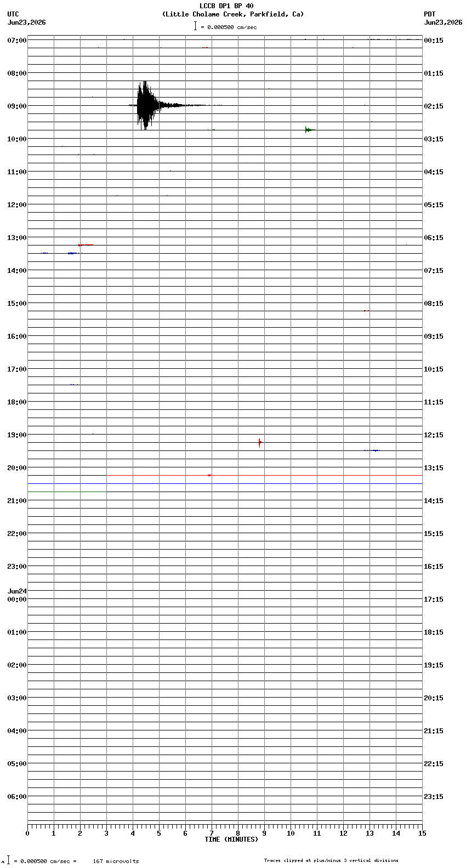
Task: Click the blue trace line below 20:00
Action: pos(225,484)
